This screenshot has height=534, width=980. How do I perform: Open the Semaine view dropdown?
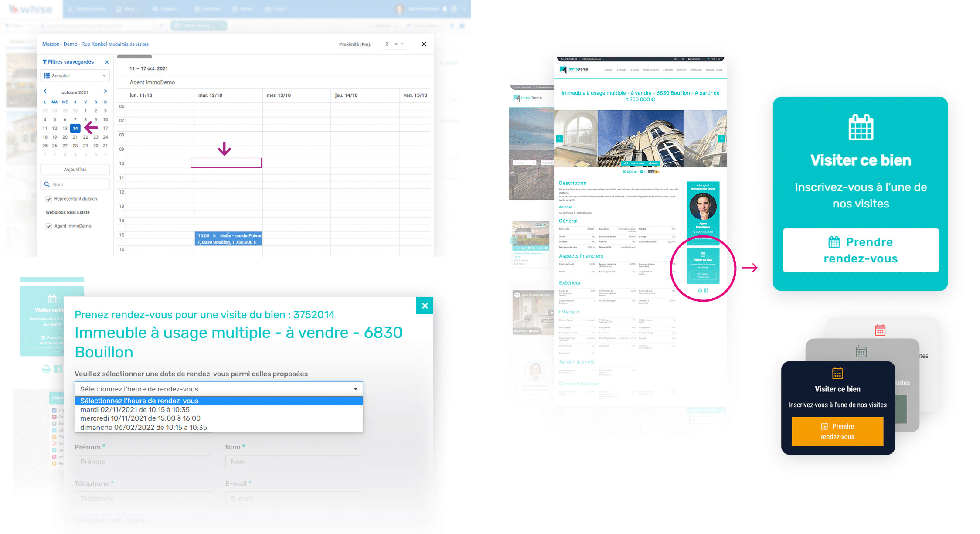coord(75,76)
